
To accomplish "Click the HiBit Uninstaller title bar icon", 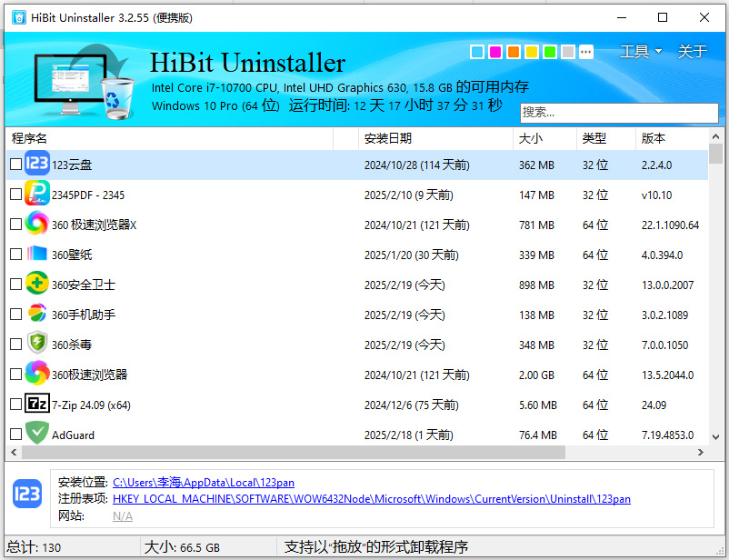I will (x=17, y=17).
